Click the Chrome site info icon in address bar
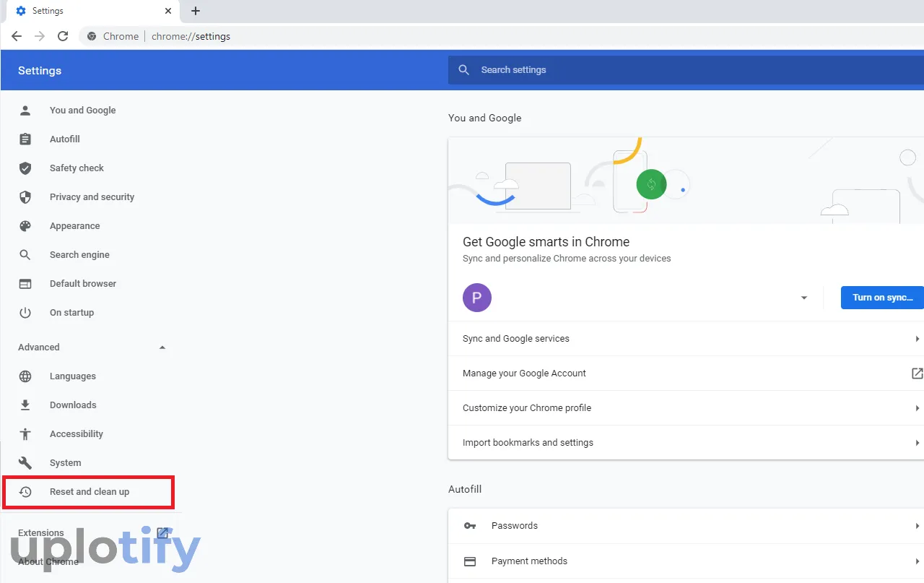Viewport: 924px width, 583px height. (92, 36)
